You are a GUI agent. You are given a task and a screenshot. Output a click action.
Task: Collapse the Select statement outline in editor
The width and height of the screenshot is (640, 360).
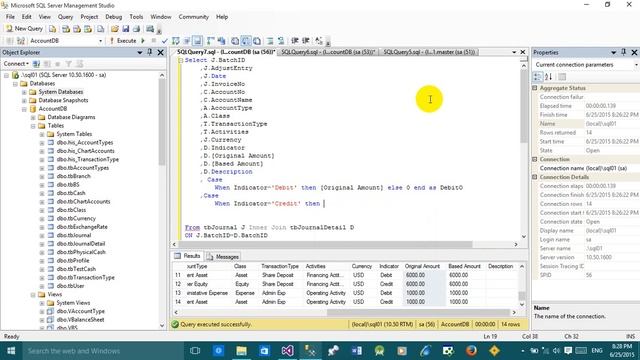click(180, 60)
